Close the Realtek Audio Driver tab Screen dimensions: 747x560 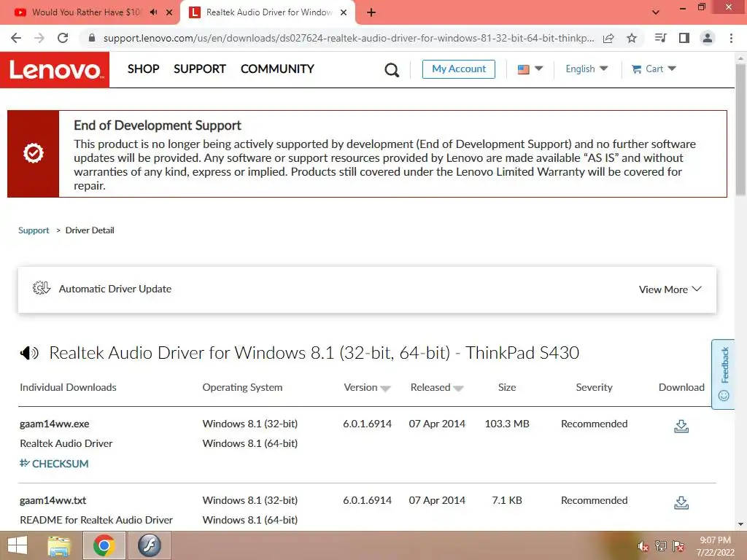344,13
